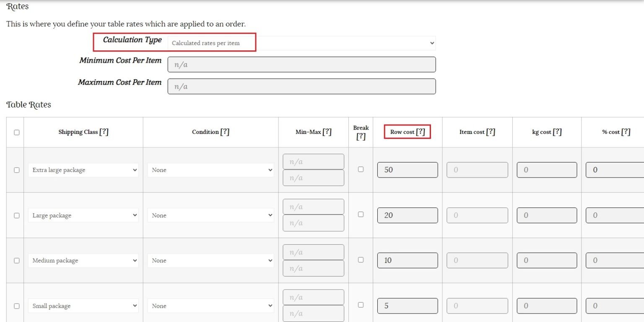Viewport: 644px width, 322px height.
Task: Click the Shipping Class [?] help icon
Action: [x=104, y=132]
